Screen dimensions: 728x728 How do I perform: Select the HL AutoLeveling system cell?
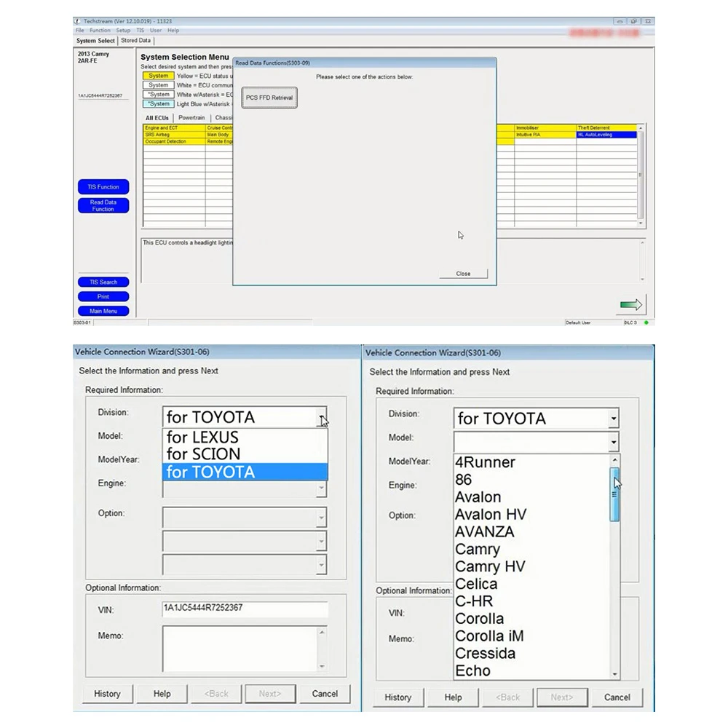[x=607, y=135]
